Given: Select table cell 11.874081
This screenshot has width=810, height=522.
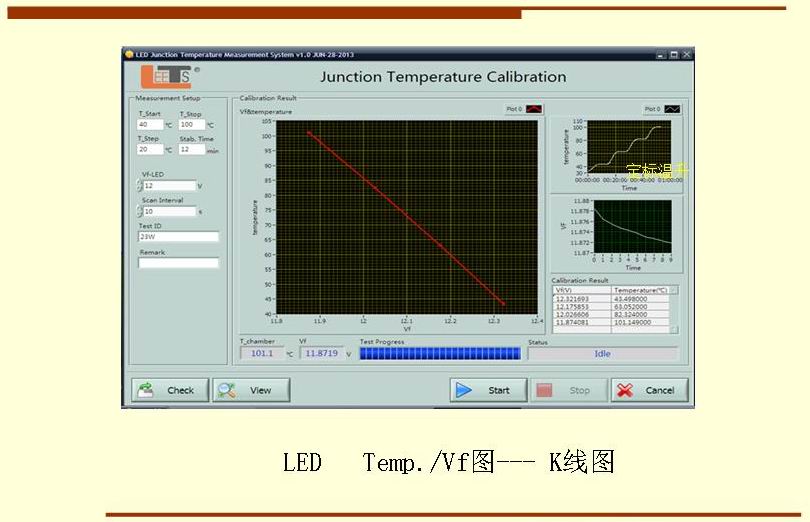Looking at the screenshot, I should [x=582, y=322].
